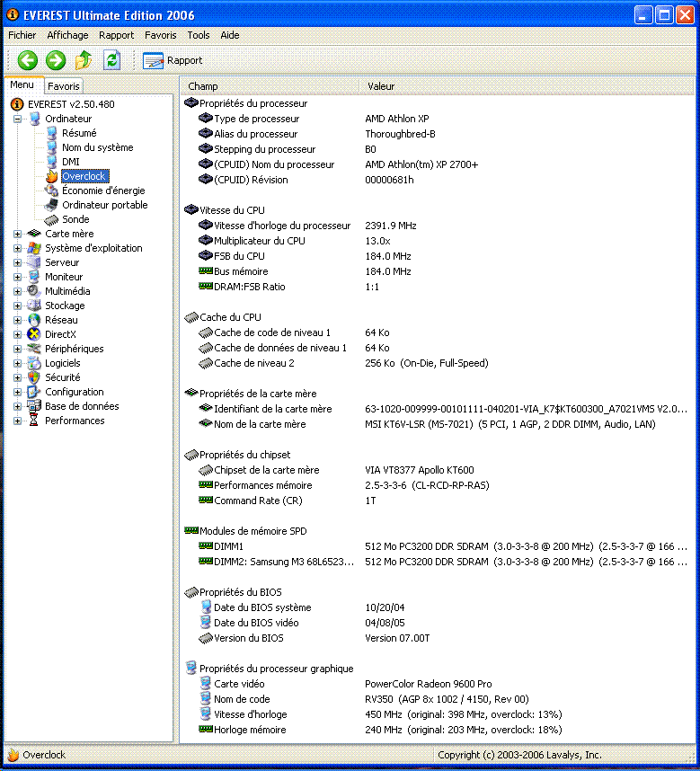Image resolution: width=700 pixels, height=771 pixels.
Task: Click the Stockage drive icon
Action: [x=34, y=306]
